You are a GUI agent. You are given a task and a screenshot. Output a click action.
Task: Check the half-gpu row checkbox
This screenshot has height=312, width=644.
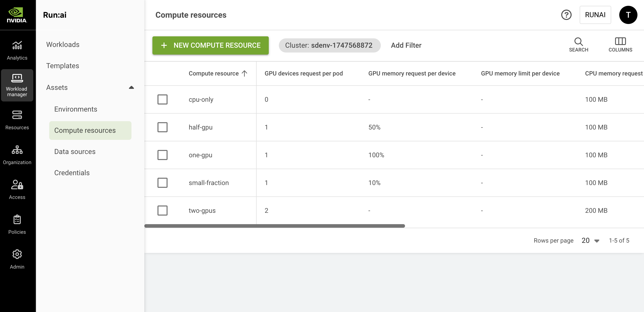click(x=163, y=127)
